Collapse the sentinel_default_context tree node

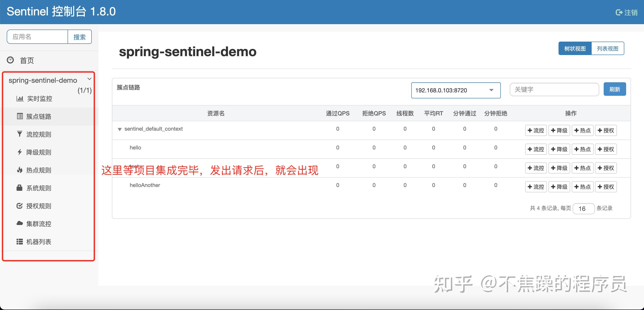tap(120, 130)
